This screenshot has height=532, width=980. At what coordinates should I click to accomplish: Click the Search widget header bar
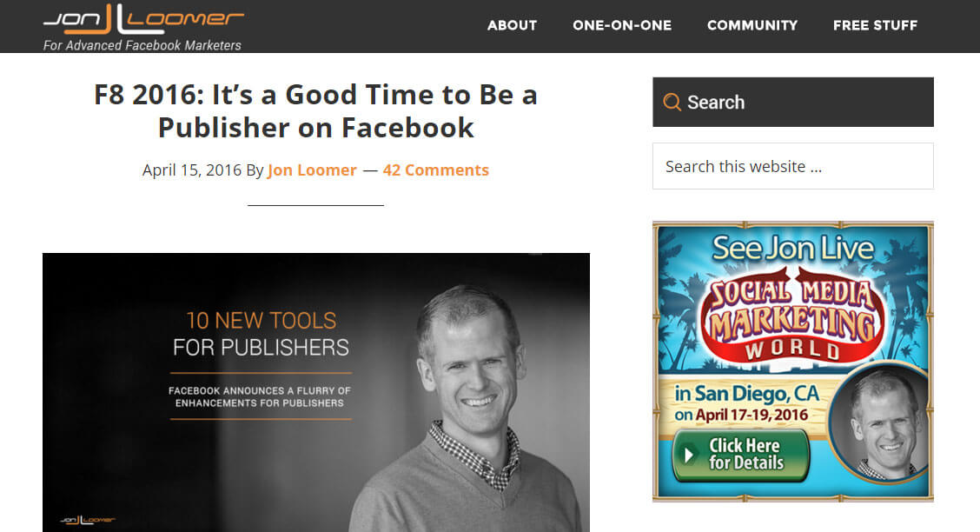(793, 102)
